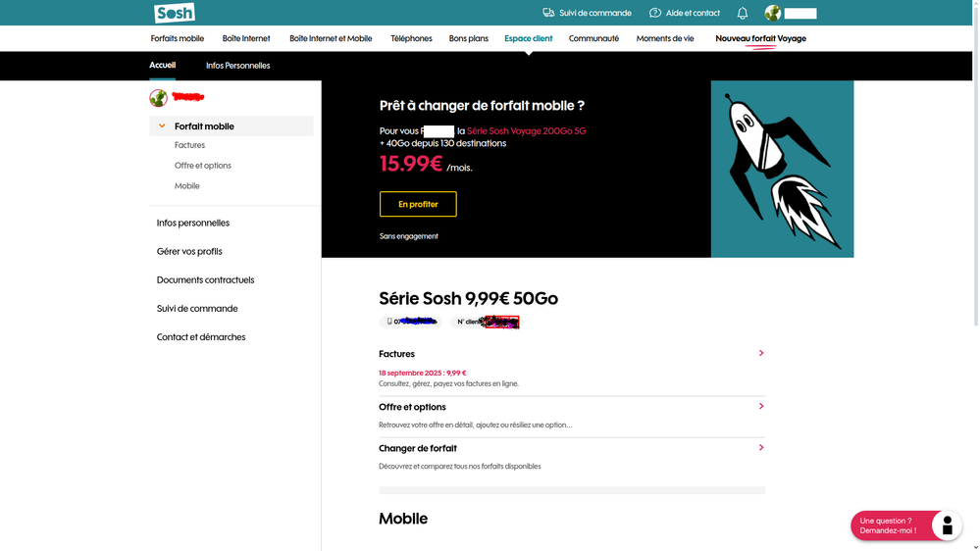Open the Forfaits mobile menu
This screenshot has height=551, width=980.
(177, 39)
